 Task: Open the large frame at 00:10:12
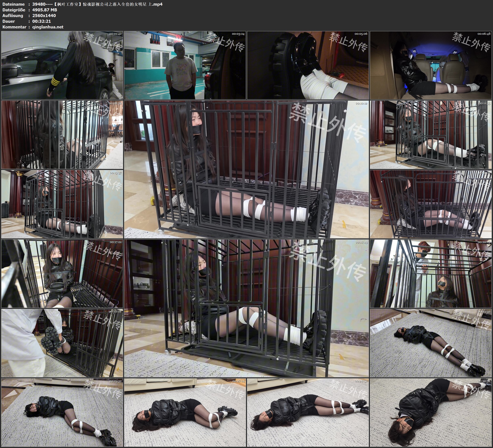coord(246,169)
